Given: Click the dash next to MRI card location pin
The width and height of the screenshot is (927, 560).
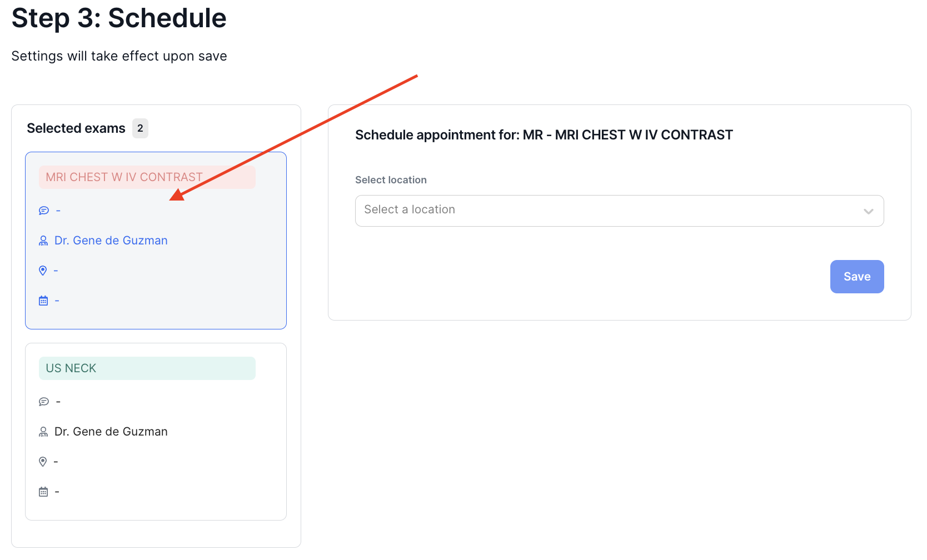Looking at the screenshot, I should pyautogui.click(x=56, y=271).
